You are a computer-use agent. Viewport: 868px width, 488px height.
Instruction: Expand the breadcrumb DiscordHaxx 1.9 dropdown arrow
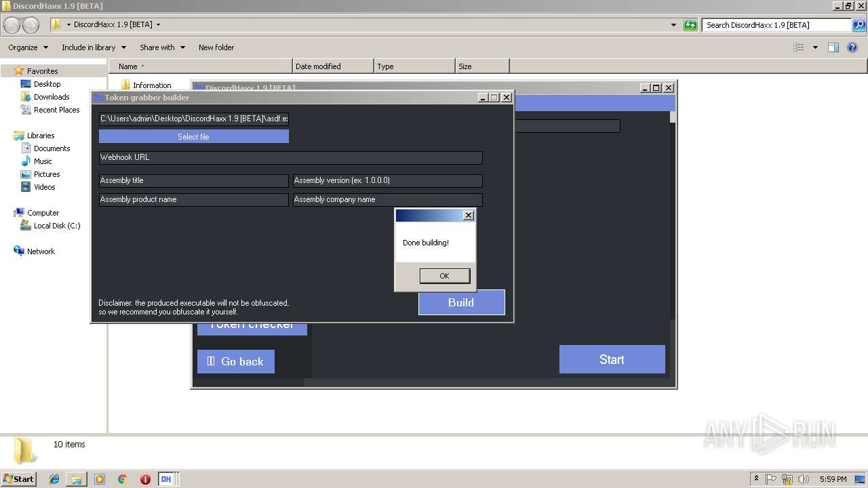tap(158, 25)
